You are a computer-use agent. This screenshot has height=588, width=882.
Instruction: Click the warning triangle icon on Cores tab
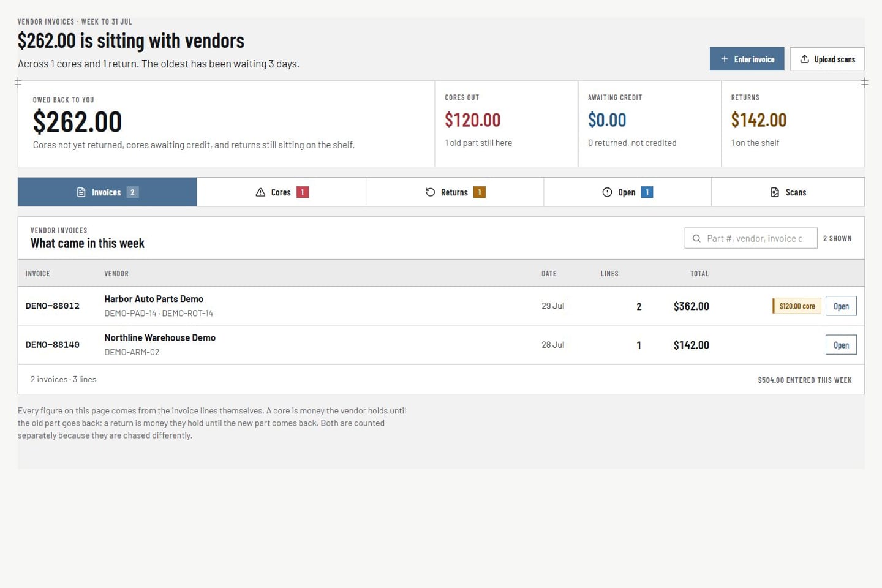coord(260,192)
